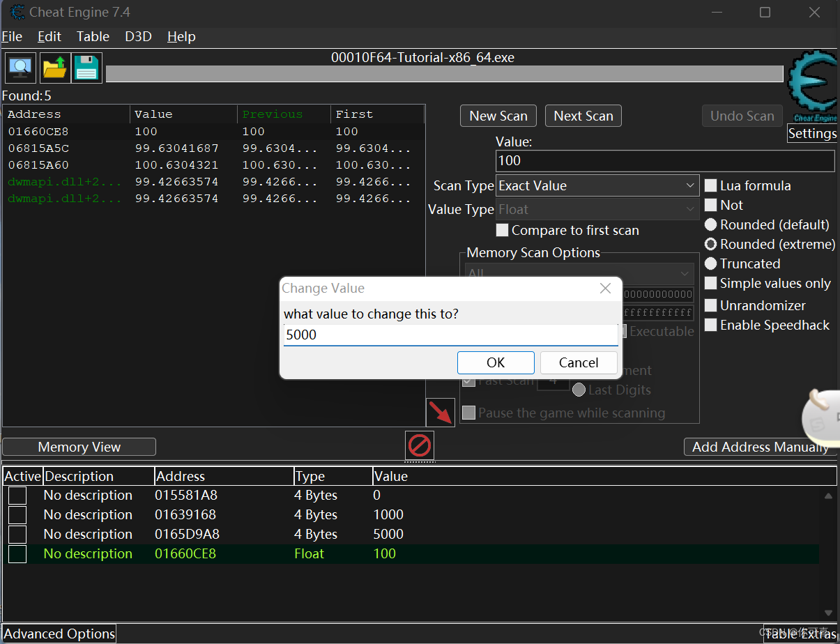Screen dimensions: 840x644
Task: Click Add Address Manually button
Action: coord(761,447)
